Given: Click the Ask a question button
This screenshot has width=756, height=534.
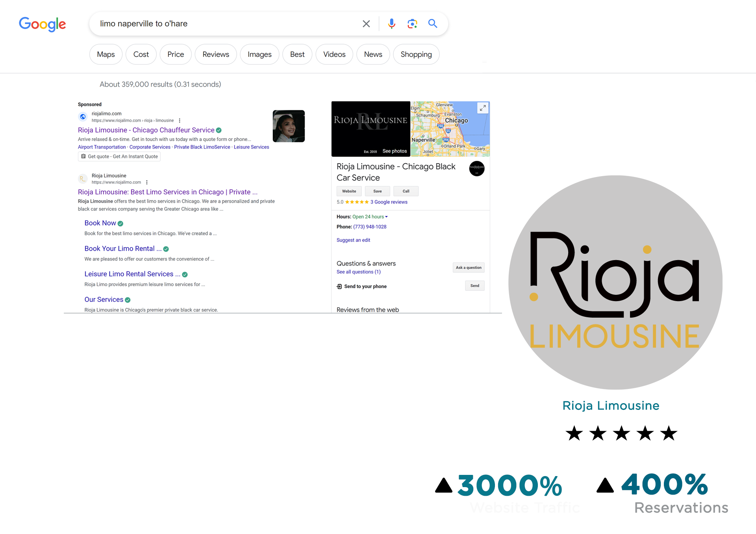Looking at the screenshot, I should pos(469,268).
